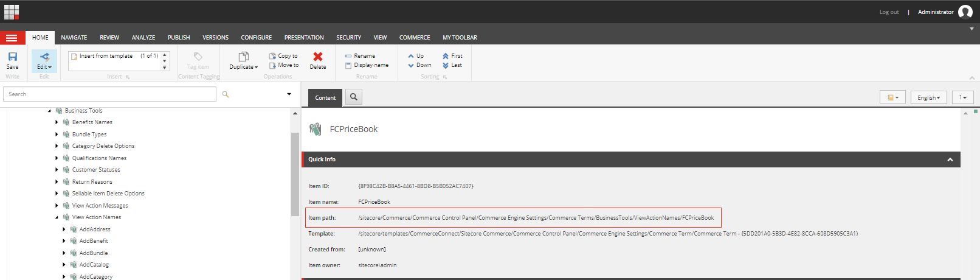Click the tree search magnifier icon
The height and width of the screenshot is (280, 980).
pos(226,94)
